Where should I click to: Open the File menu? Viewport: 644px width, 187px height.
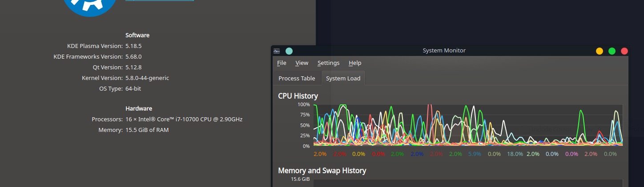point(282,63)
